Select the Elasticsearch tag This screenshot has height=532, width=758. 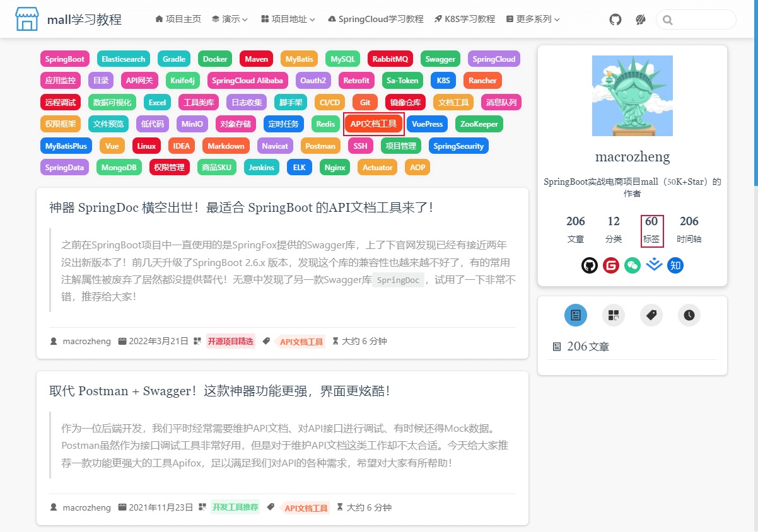pyautogui.click(x=124, y=59)
